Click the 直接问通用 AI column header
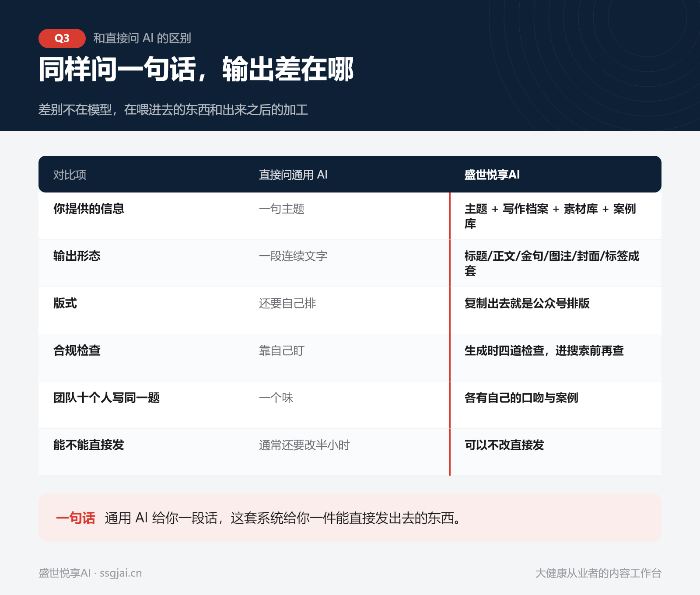This screenshot has height=595, width=700. tap(293, 175)
